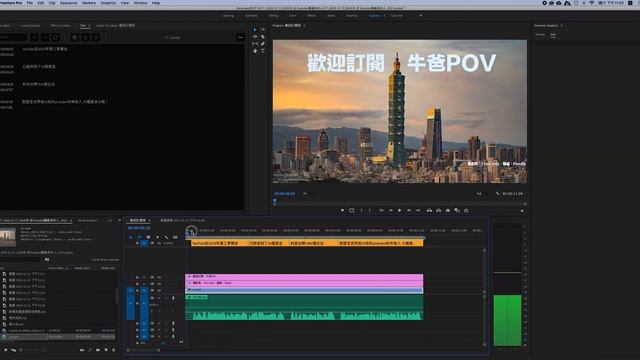Image resolution: width=640 pixels, height=360 pixels.
Task: Solo audio track A1
Action: click(166, 298)
